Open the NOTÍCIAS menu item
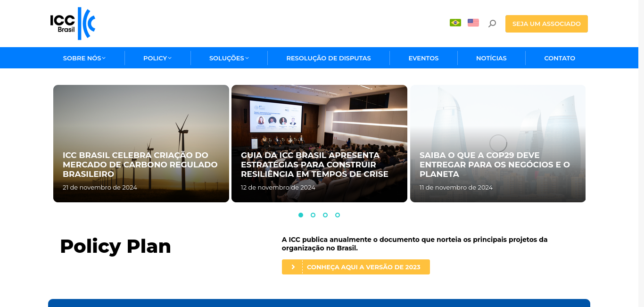The width and height of the screenshot is (644, 307). [491, 58]
